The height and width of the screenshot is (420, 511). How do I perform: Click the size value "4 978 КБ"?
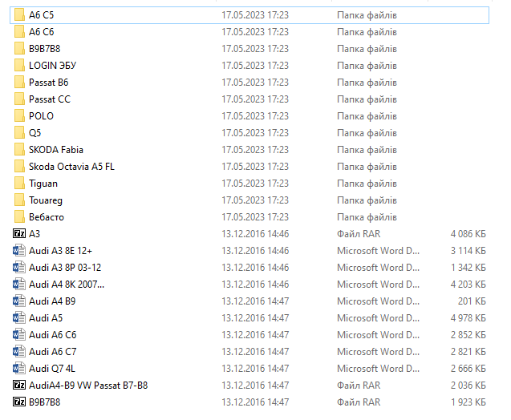468,318
